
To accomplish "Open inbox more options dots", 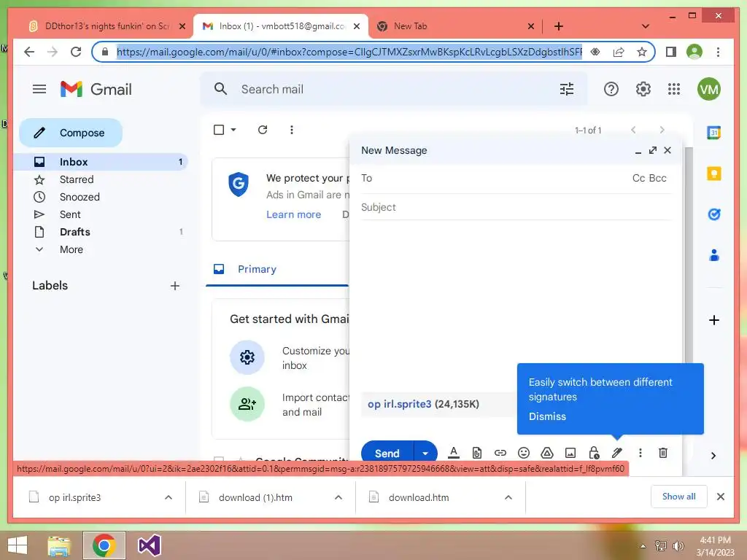I will tap(292, 130).
